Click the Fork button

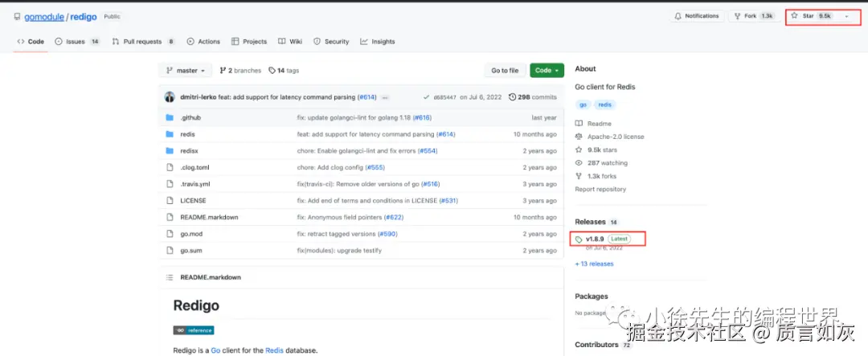pyautogui.click(x=752, y=16)
